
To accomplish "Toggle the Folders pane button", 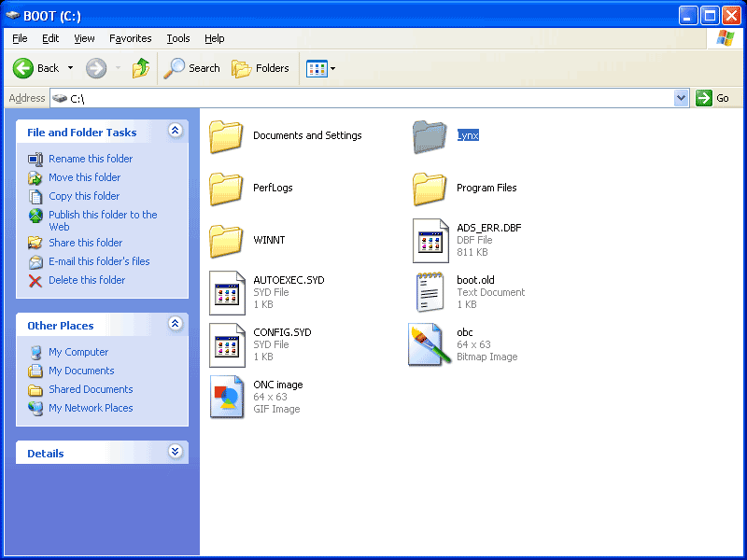I will [x=261, y=68].
